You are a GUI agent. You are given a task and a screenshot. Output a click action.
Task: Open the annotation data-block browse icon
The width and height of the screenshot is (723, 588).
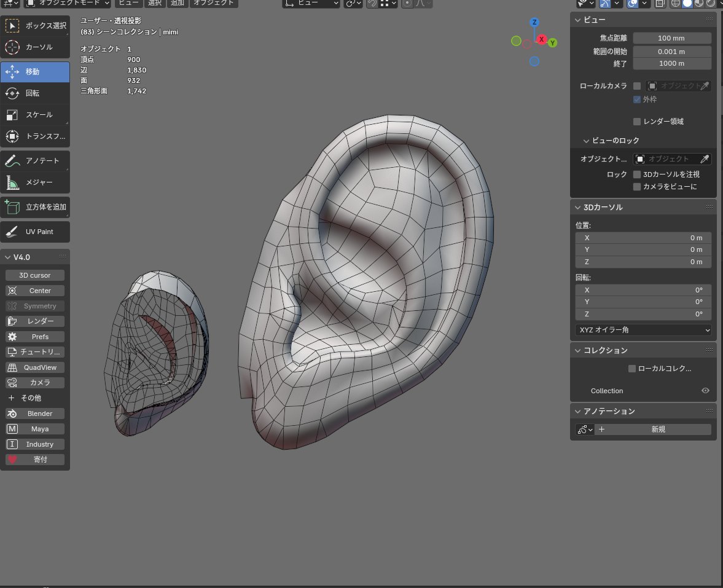point(585,430)
